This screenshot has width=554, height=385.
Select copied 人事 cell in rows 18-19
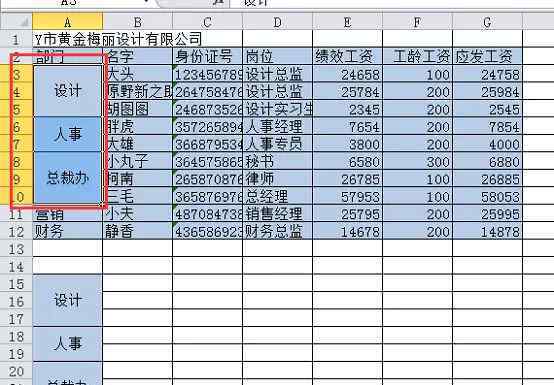point(67,344)
